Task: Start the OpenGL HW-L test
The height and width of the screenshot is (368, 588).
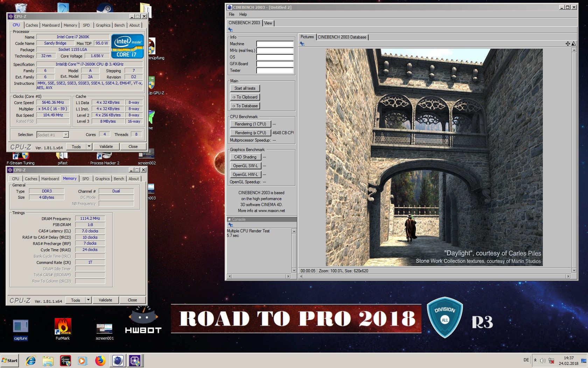Action: click(245, 175)
